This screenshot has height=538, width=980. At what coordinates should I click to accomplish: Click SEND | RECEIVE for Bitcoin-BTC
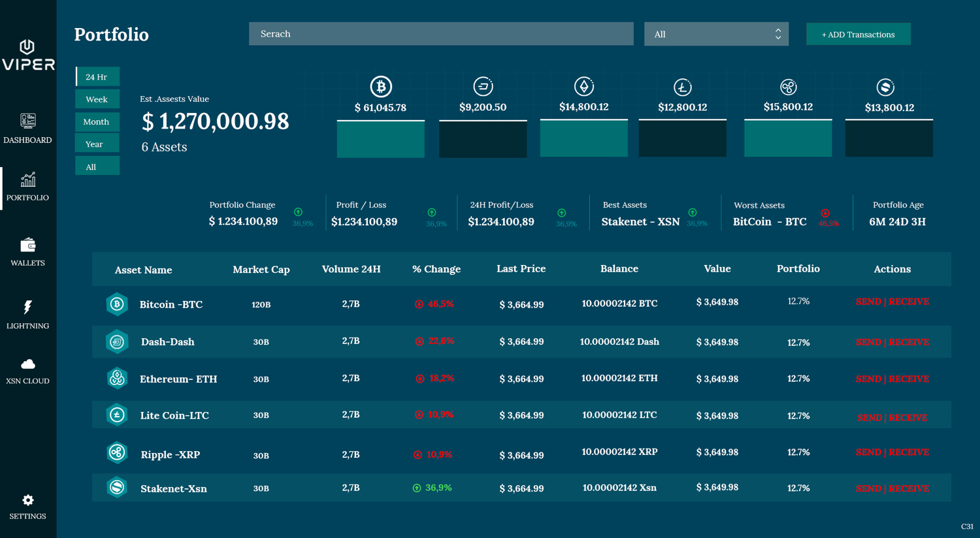(892, 302)
